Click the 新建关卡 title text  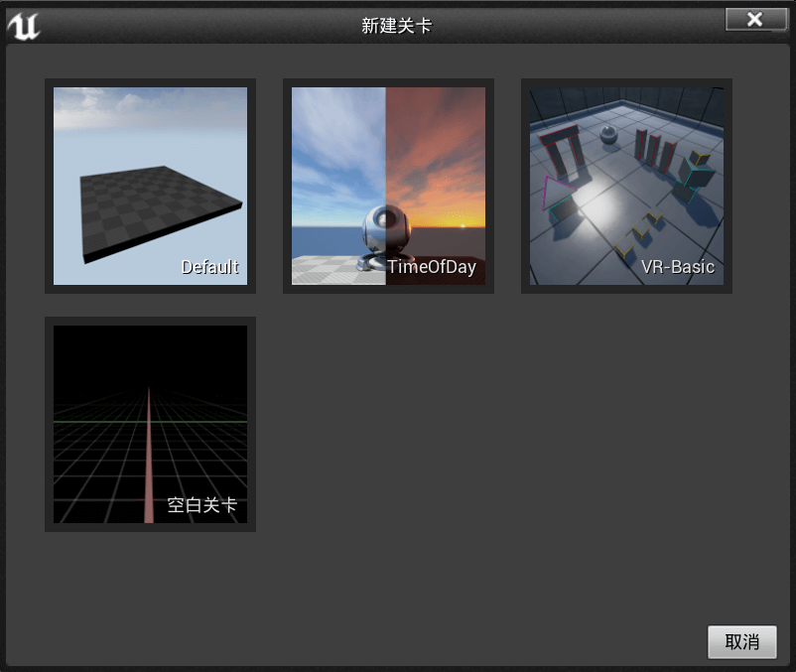pyautogui.click(x=396, y=26)
